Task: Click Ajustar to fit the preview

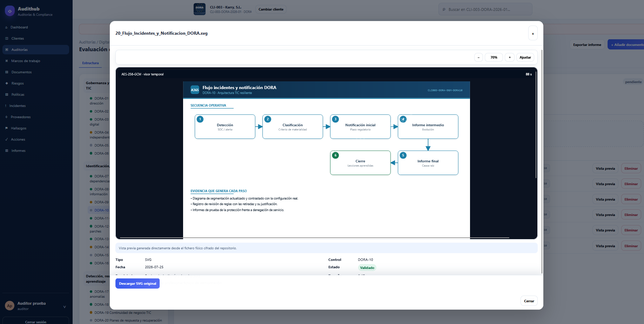Action: click(x=525, y=58)
